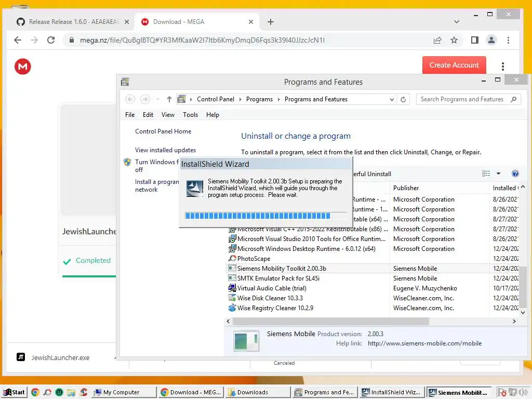Switch to InstallShield Wizard taskbar button
The width and height of the screenshot is (532, 399).
tap(392, 392)
